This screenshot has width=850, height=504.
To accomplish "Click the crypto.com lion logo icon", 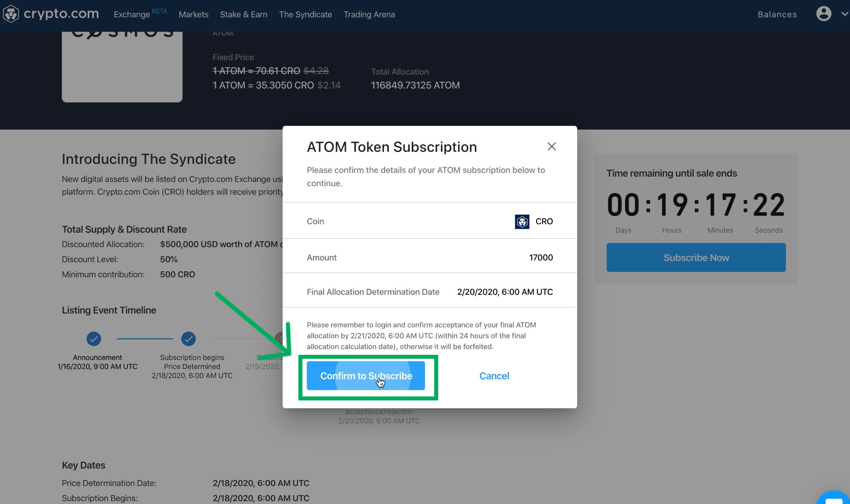I will click(11, 14).
